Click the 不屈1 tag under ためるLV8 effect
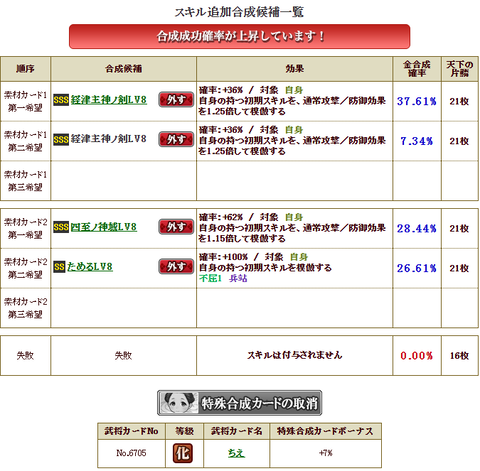This screenshot has width=480, height=471. pyautogui.click(x=210, y=278)
